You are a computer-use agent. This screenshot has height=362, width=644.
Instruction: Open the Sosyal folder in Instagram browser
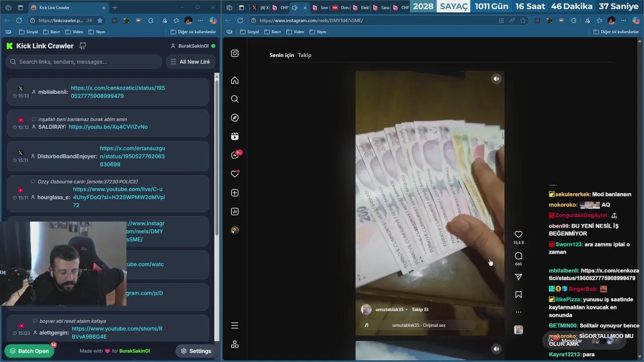point(250,32)
